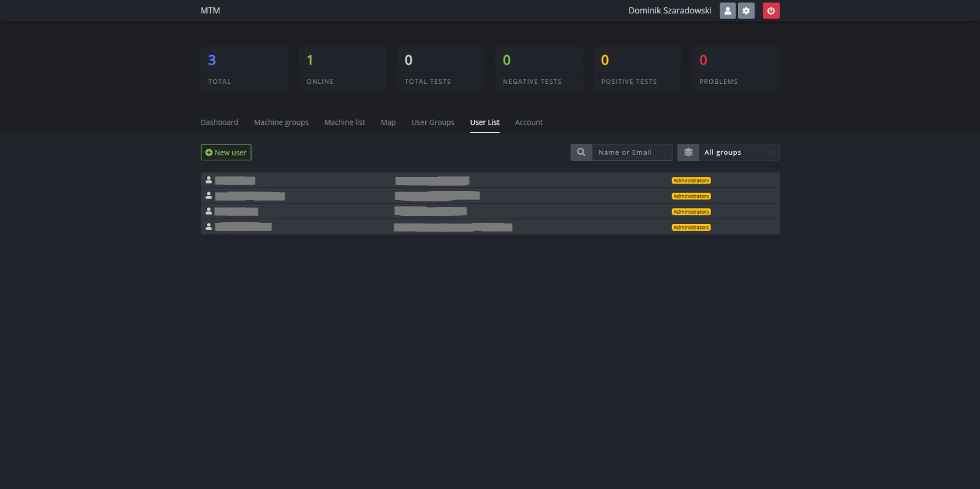This screenshot has width=980, height=489.
Task: Click Administrators badge in the third row
Action: pyautogui.click(x=691, y=212)
